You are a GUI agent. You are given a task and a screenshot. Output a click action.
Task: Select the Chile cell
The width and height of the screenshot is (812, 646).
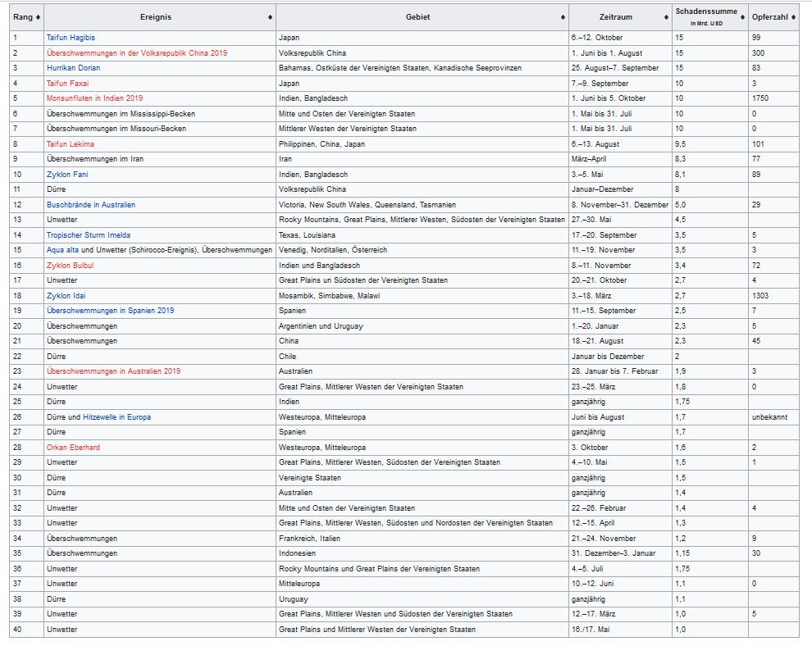(422, 356)
